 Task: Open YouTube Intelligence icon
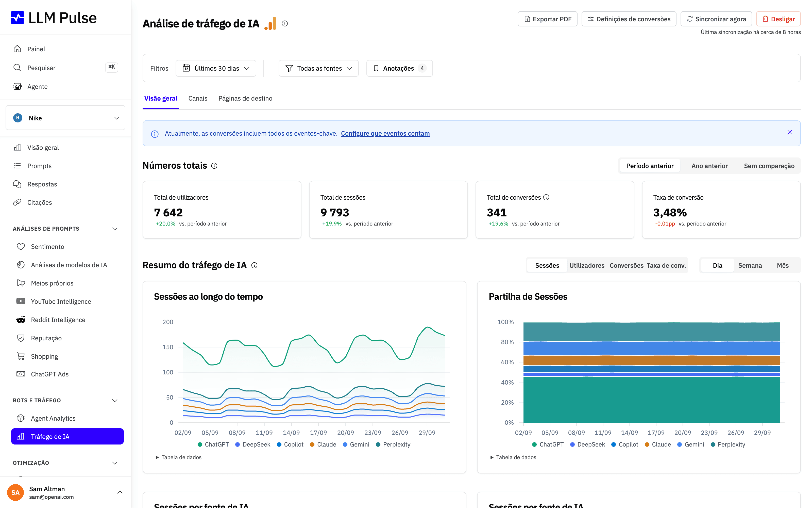21,301
